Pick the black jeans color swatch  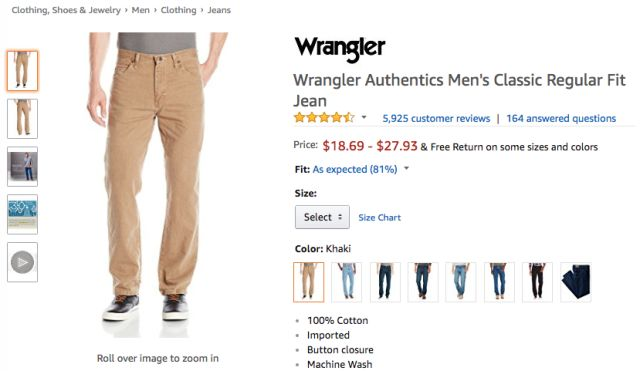point(538,282)
